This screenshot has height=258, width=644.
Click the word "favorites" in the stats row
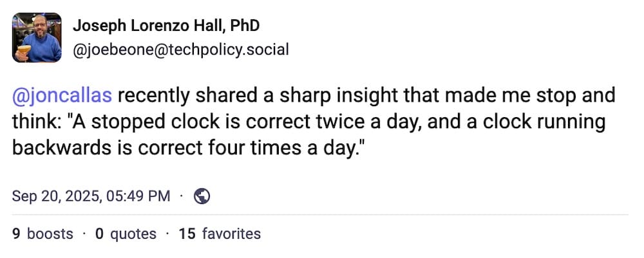point(231,234)
